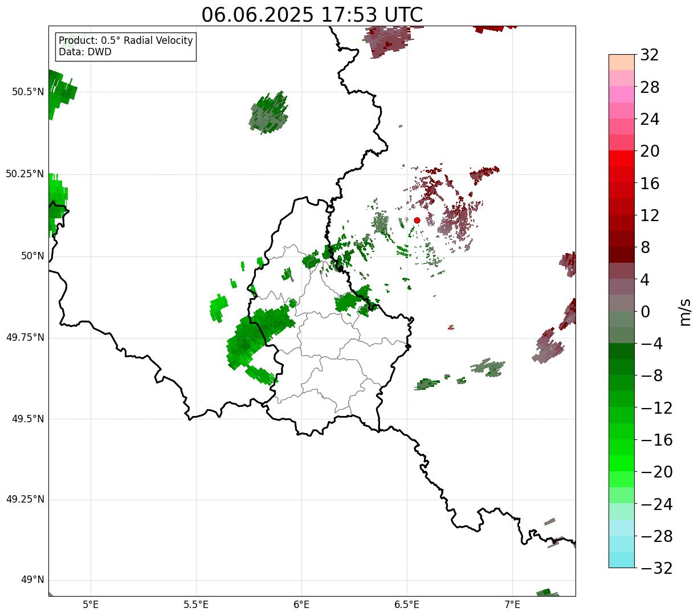Select the "Data: DWD" legend line
Viewport: 698px width, 616px height.
(85, 52)
